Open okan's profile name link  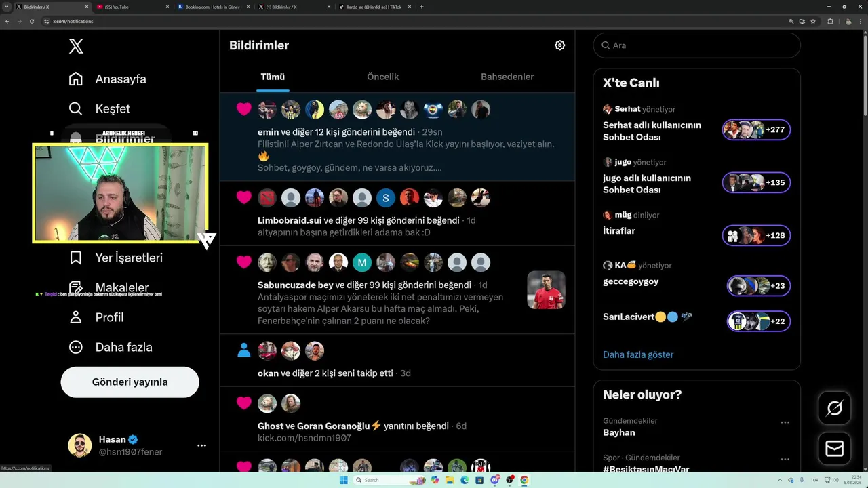coord(268,373)
